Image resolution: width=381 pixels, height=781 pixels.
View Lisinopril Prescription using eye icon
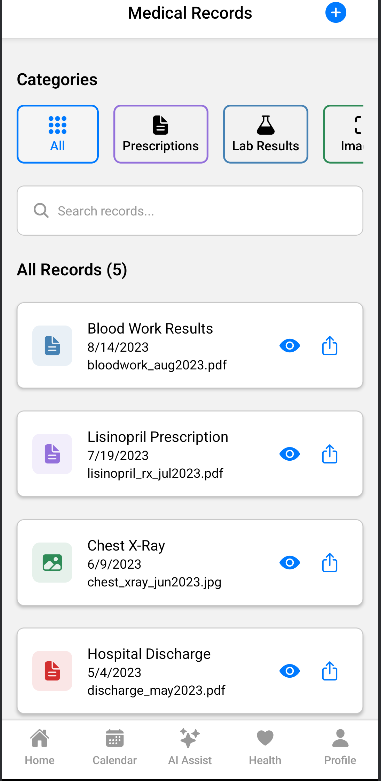(x=289, y=454)
